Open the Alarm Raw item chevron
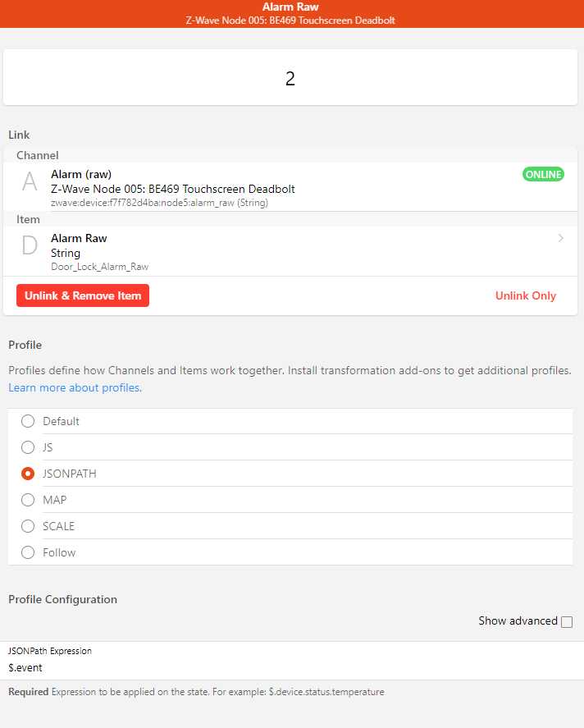Image resolution: width=584 pixels, height=728 pixels. pos(561,238)
